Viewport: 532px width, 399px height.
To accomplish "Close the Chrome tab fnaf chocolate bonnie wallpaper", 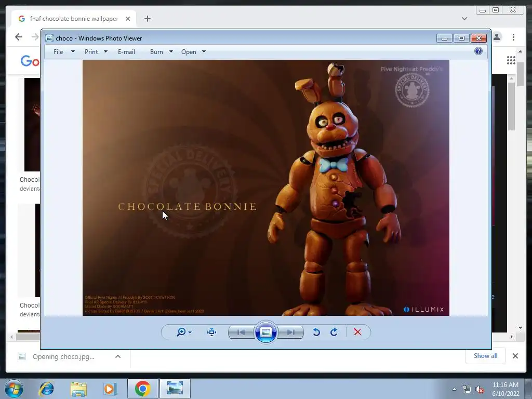I will tap(128, 19).
